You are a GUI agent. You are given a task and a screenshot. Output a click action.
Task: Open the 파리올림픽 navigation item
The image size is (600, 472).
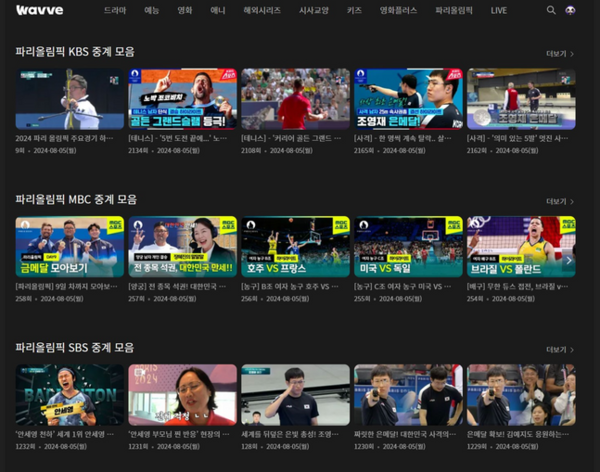tap(455, 10)
